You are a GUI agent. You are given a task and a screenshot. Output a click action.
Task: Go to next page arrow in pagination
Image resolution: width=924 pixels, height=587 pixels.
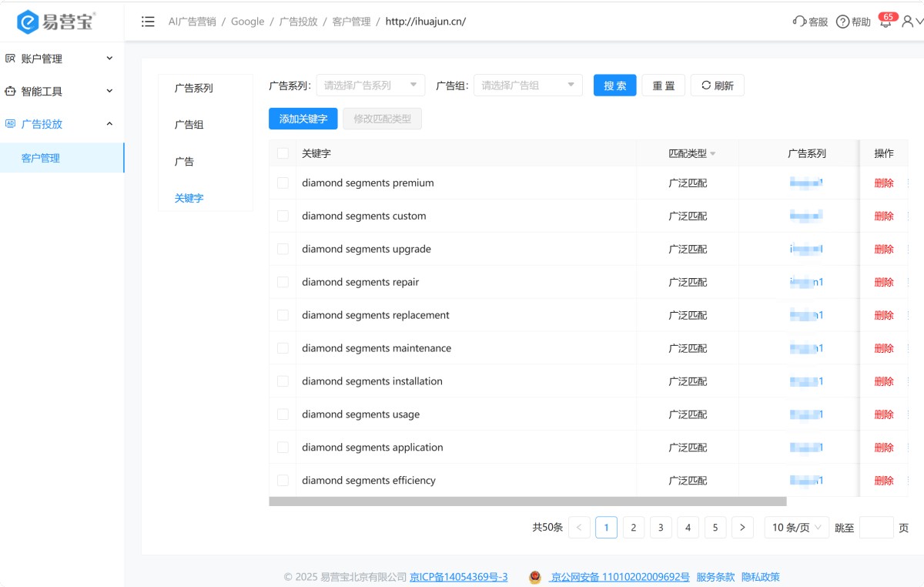tap(742, 528)
